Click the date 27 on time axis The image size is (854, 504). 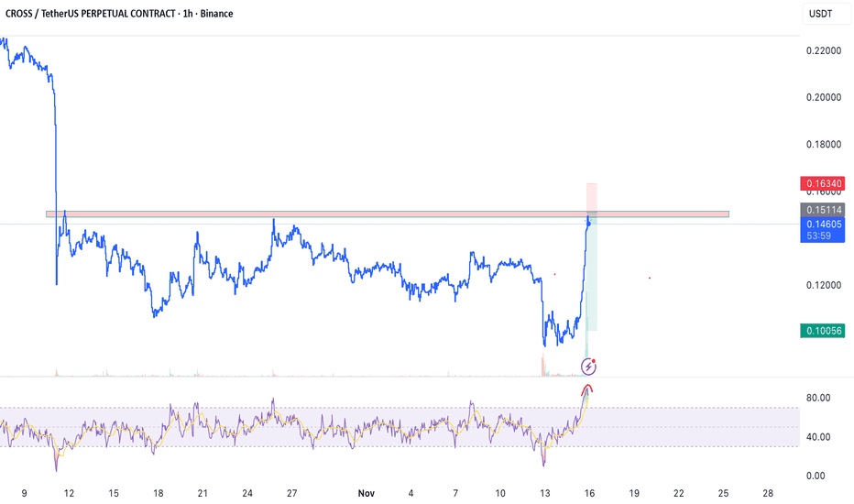click(x=292, y=493)
